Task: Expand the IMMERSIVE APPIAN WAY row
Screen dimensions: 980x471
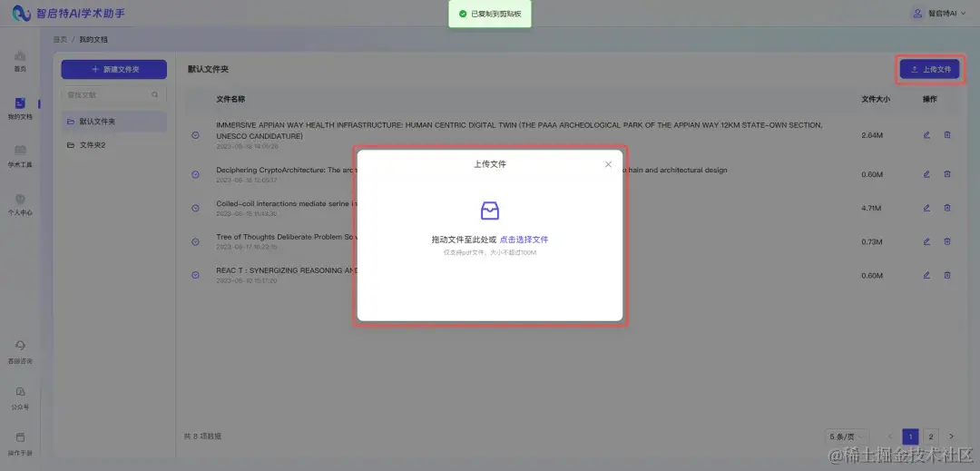Action: 195,135
